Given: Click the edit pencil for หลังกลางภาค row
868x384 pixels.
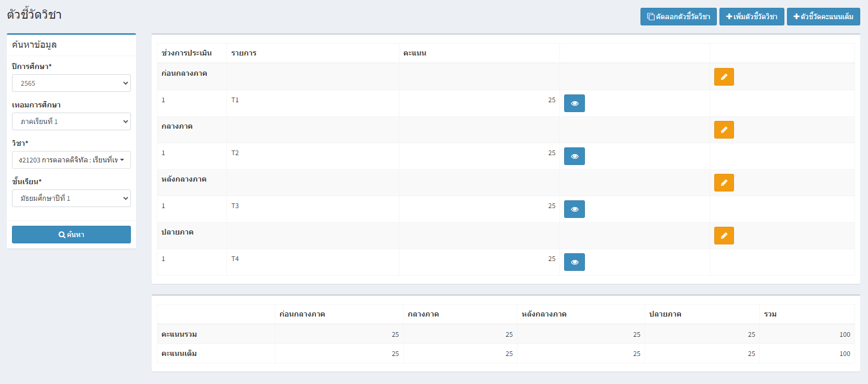Looking at the screenshot, I should pyautogui.click(x=724, y=183).
